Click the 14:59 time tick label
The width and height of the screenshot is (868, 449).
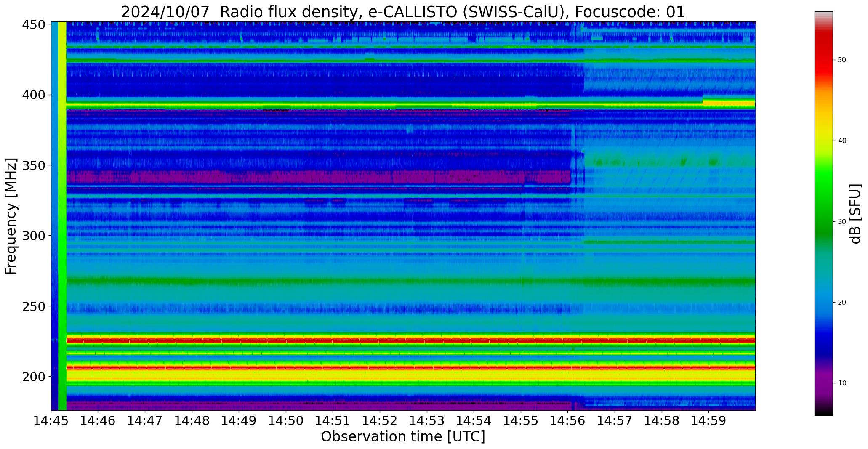tap(708, 420)
